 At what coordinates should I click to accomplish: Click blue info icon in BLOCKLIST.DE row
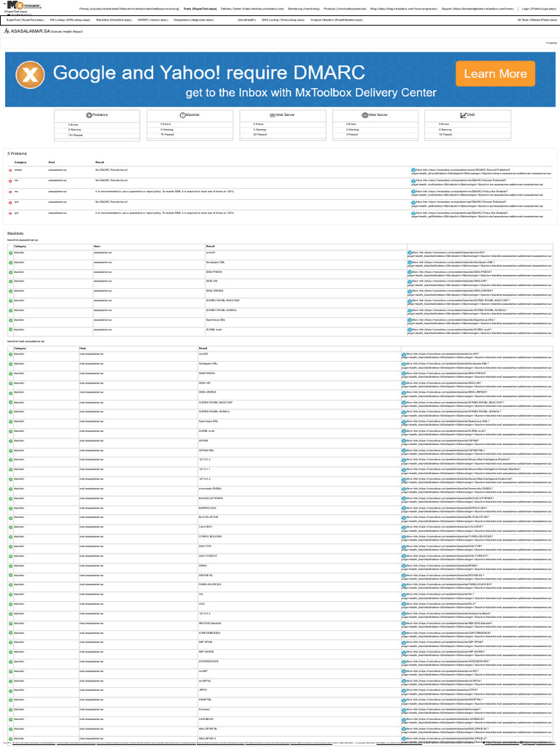[403, 518]
